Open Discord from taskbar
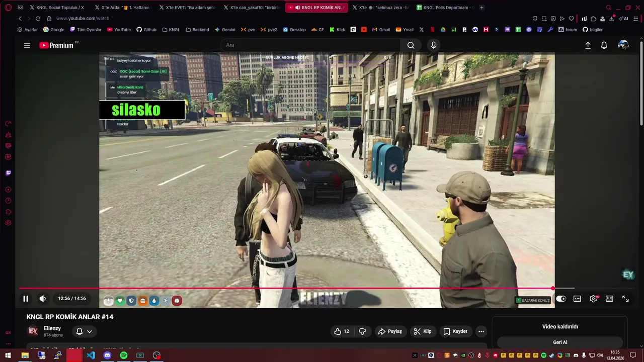Viewport: 644px width, 362px height. click(x=107, y=355)
